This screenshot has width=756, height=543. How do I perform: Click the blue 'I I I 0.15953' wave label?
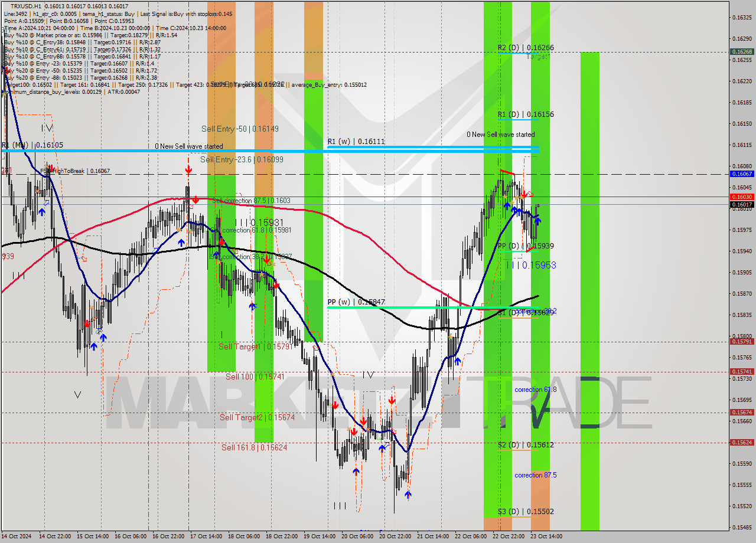(x=531, y=266)
